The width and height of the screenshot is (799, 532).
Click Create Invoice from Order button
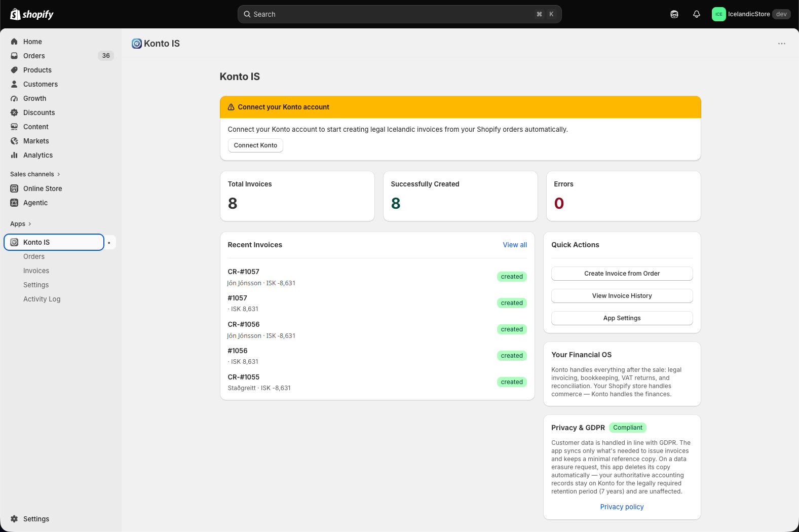point(622,274)
